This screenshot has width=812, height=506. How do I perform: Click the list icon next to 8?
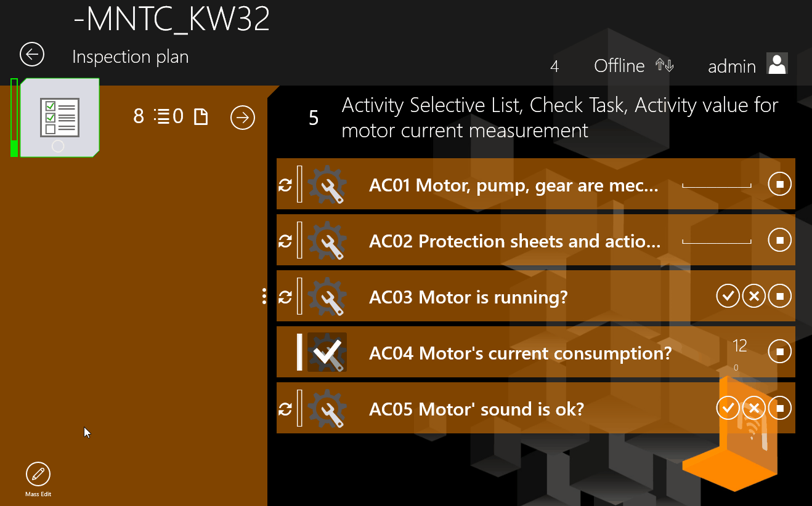pyautogui.click(x=162, y=116)
